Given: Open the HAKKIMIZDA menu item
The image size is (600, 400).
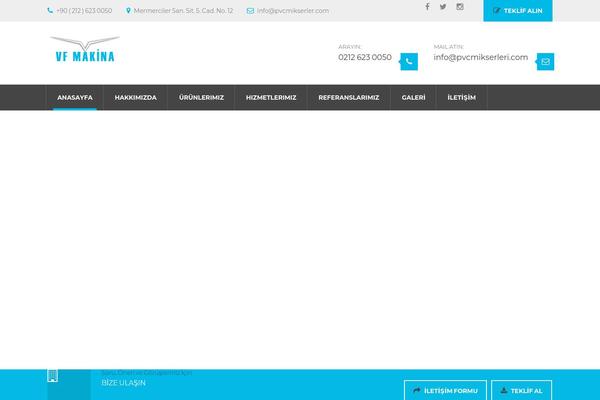Looking at the screenshot, I should pyautogui.click(x=135, y=98).
